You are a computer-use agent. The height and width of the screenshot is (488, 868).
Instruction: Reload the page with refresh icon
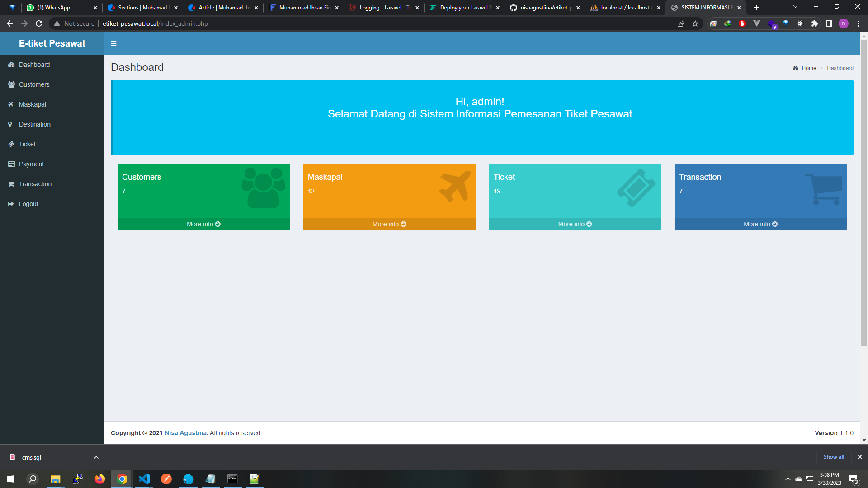(x=39, y=23)
